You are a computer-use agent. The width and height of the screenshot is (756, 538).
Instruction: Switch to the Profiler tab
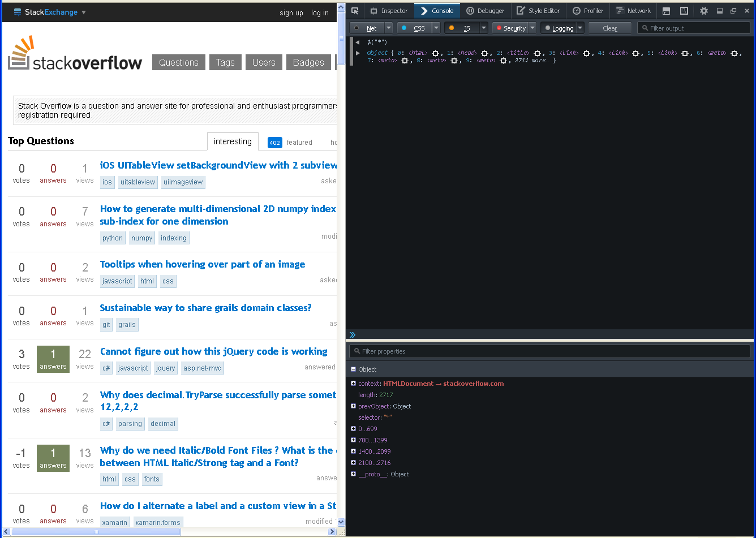click(588, 11)
